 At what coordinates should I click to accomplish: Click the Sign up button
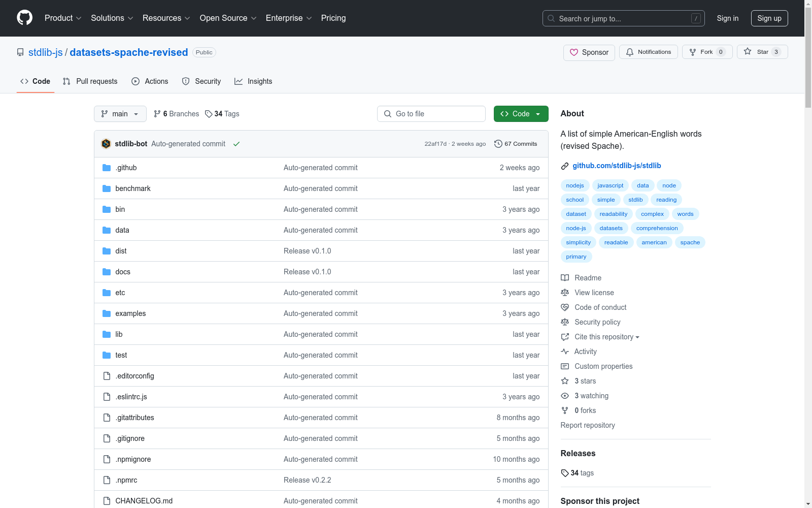pos(769,18)
